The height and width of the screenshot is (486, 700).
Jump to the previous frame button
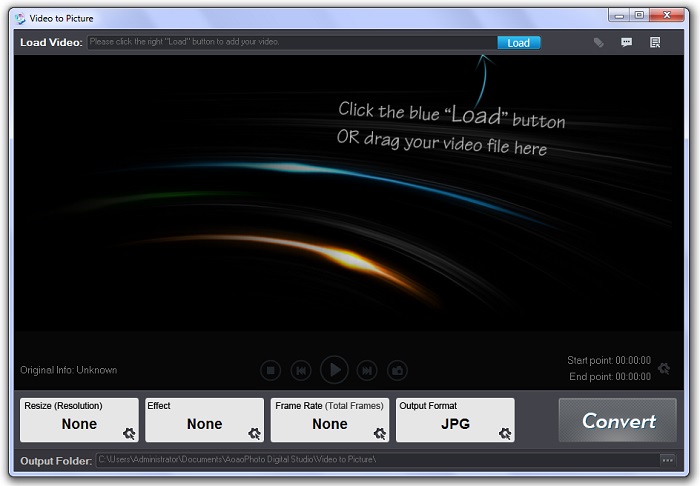click(x=301, y=370)
